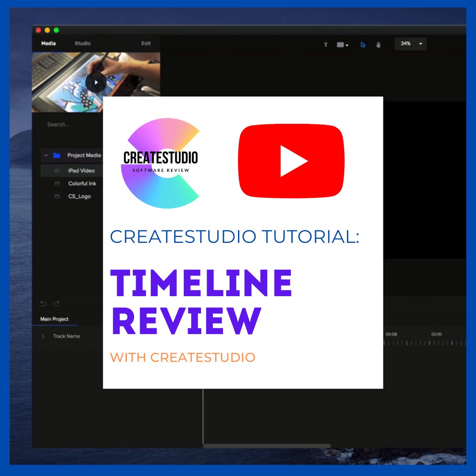Click the 00:10 timeline marker

(436, 334)
